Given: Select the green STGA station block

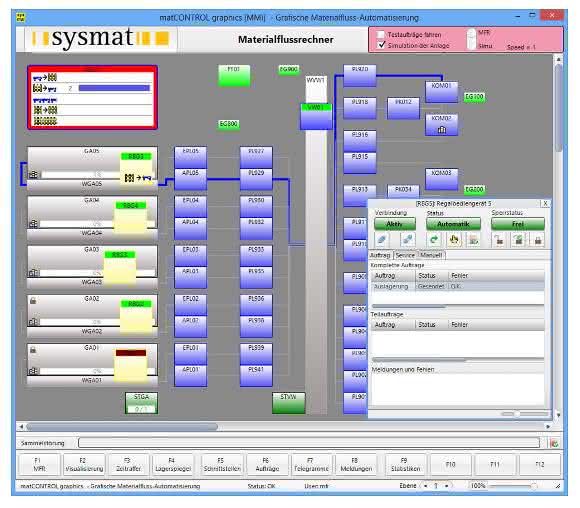Looking at the screenshot, I should coord(141,403).
